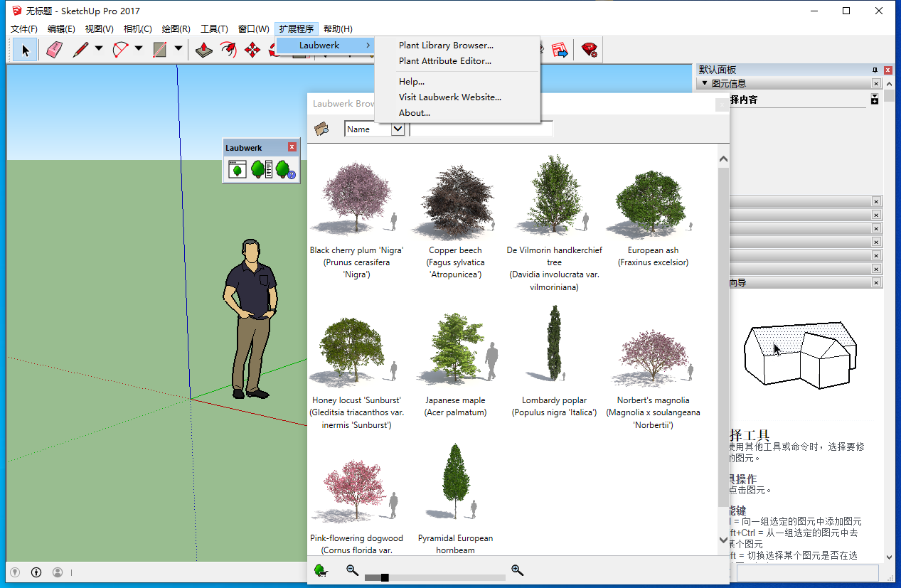Click the Laubwerk Browser search field

(x=481, y=129)
